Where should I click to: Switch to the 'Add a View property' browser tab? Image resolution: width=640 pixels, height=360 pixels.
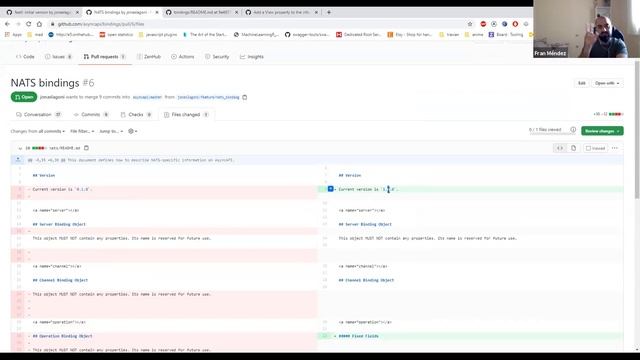282,13
